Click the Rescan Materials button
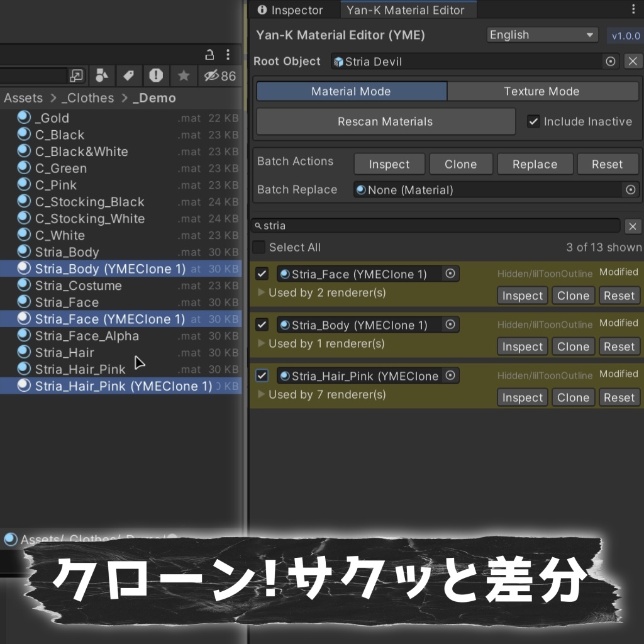644x644 pixels. click(385, 121)
